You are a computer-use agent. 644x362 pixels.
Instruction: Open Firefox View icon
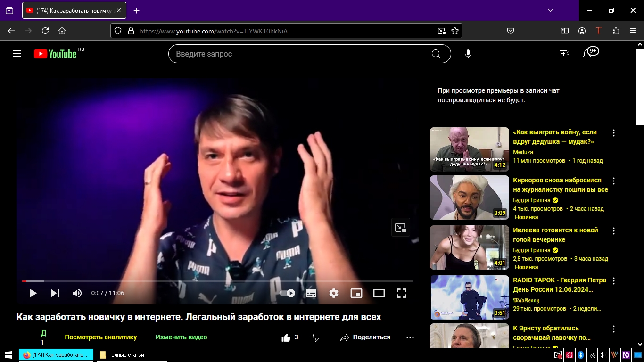pyautogui.click(x=9, y=10)
